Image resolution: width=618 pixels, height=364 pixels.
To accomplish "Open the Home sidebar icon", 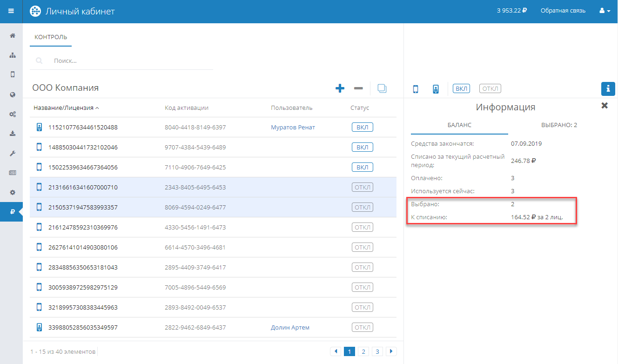I will point(13,35).
